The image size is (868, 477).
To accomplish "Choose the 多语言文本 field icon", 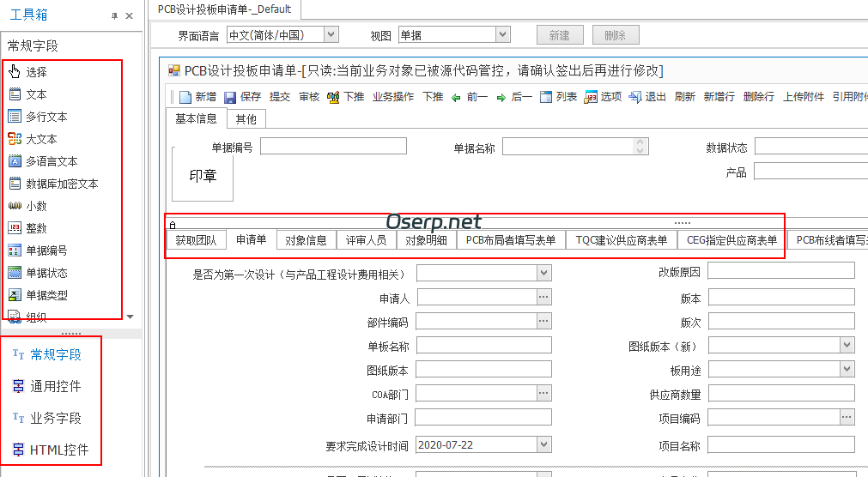I will [15, 161].
